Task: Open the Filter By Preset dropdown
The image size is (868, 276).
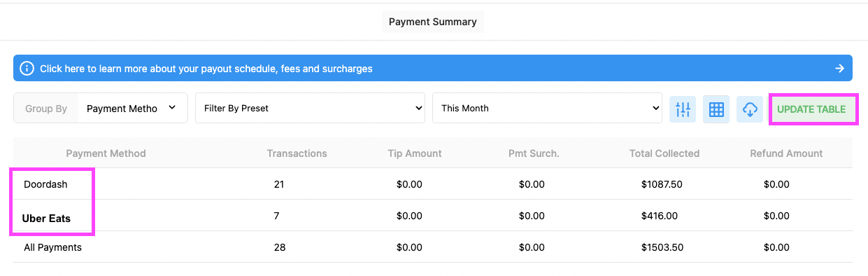Action: [310, 108]
